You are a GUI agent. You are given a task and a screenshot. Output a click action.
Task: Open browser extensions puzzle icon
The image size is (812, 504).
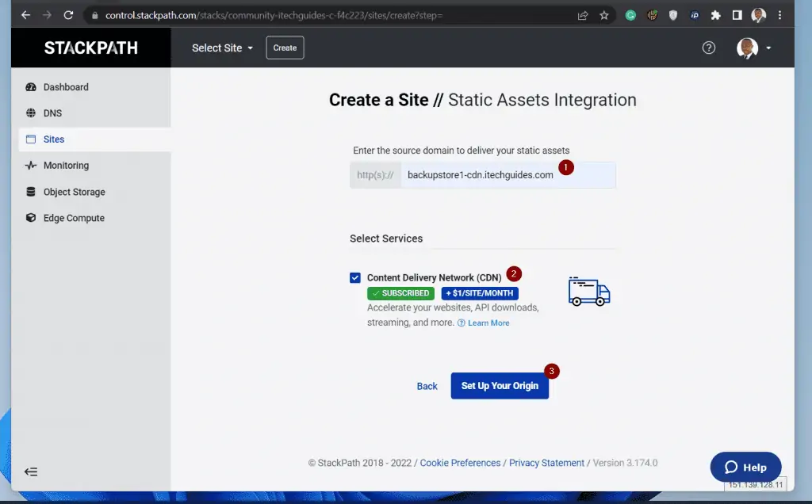[716, 16]
